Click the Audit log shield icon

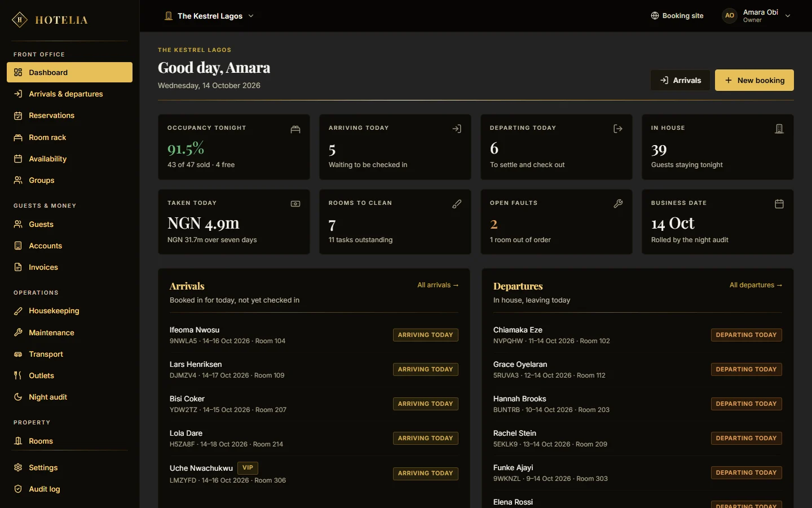click(x=18, y=489)
